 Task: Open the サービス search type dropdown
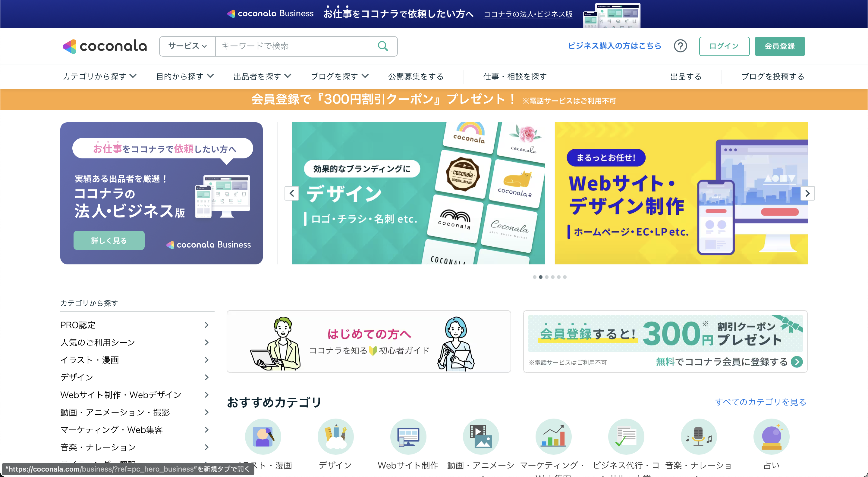tap(187, 46)
